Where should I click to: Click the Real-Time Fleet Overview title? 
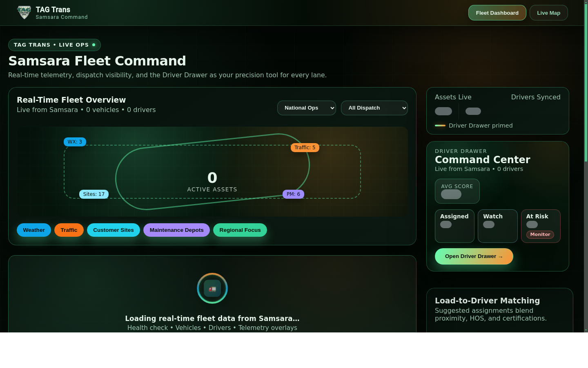tap(71, 100)
